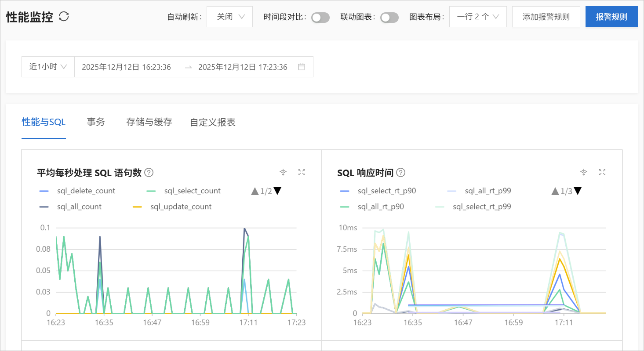Screen dimensions: 644x351
Task: Click the move icon on SQL 响应时间 chart
Action: click(584, 172)
